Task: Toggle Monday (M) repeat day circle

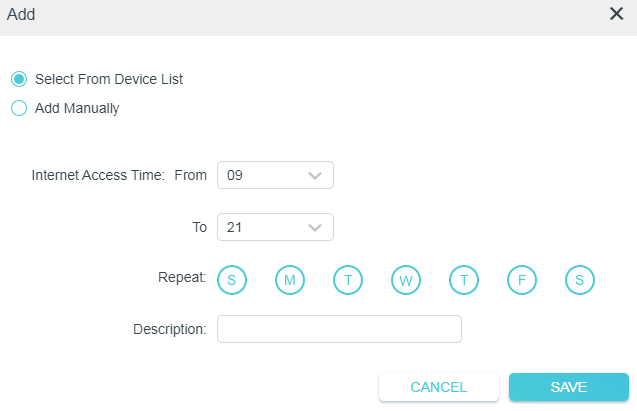Action: click(289, 280)
